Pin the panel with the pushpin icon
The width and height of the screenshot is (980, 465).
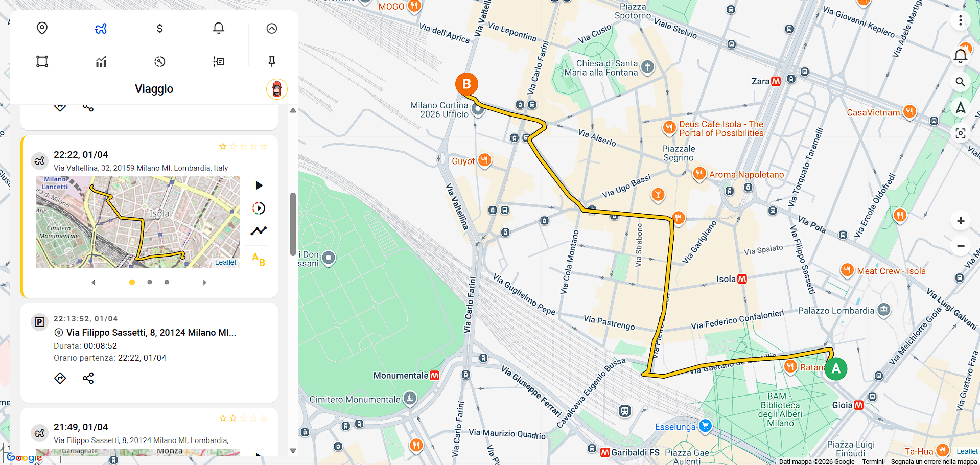tap(271, 61)
